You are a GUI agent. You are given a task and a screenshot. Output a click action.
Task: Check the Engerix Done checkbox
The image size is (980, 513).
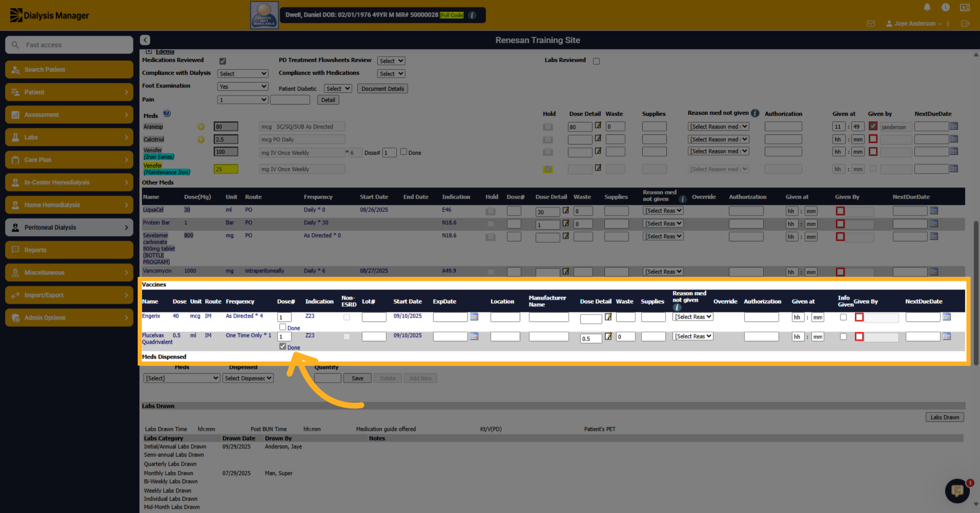283,327
